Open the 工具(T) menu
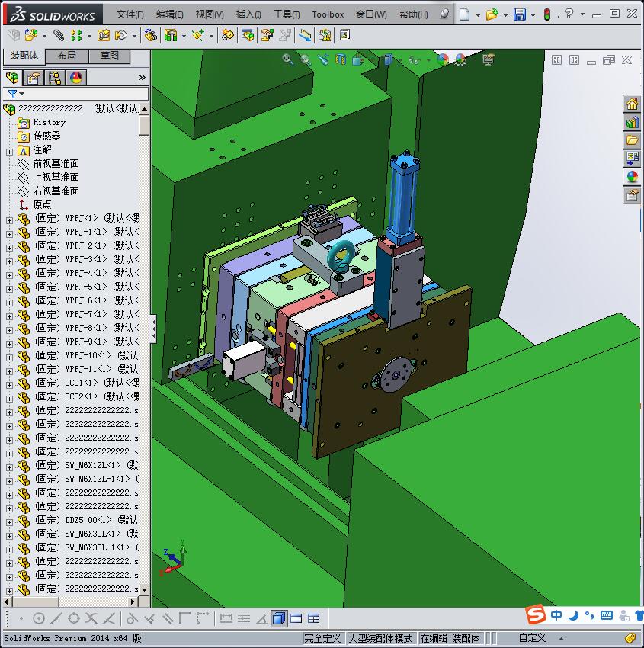The image size is (644, 648). click(x=287, y=14)
